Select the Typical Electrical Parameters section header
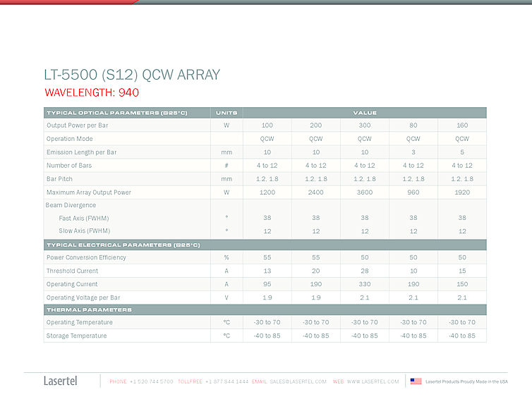Screen dimensions: 532x399 (123, 245)
